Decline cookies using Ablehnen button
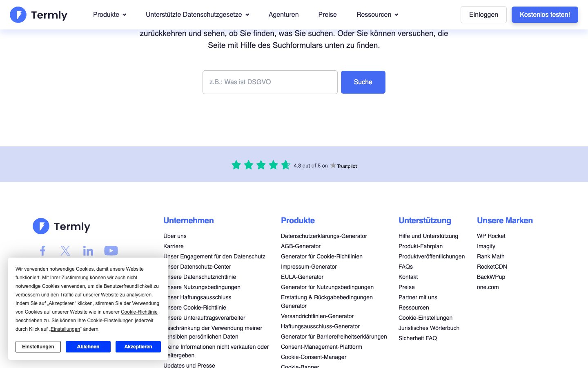588x368 pixels. (88, 347)
